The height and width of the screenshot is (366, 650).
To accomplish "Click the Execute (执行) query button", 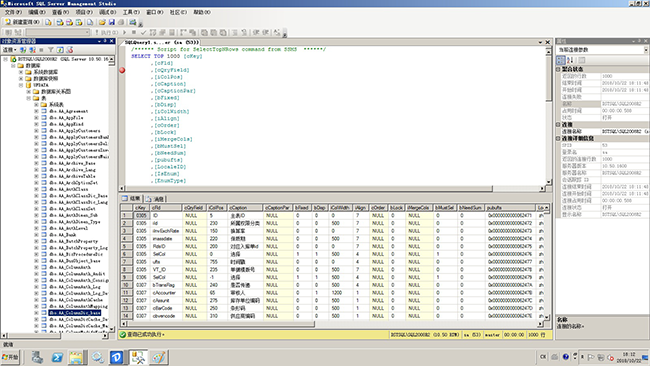I will [107, 32].
